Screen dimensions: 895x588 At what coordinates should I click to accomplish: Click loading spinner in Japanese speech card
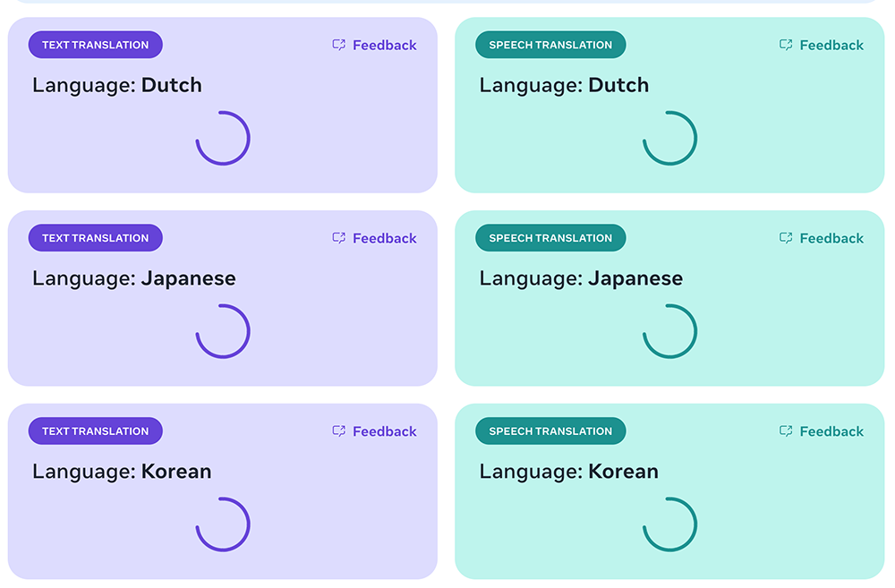(x=669, y=331)
